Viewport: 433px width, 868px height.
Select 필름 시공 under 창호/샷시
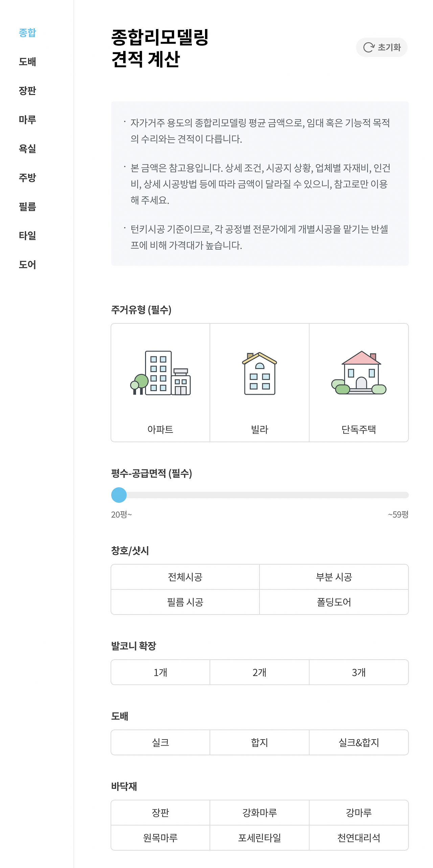pos(185,602)
